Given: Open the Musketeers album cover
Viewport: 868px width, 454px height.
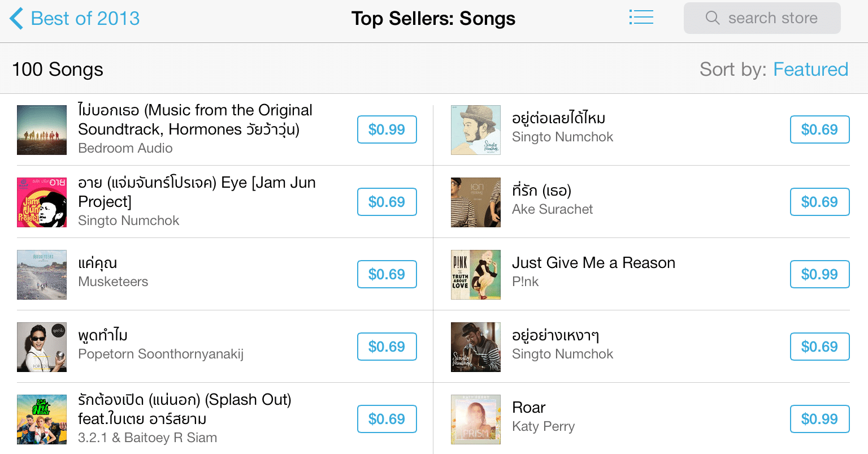Looking at the screenshot, I should pos(42,275).
